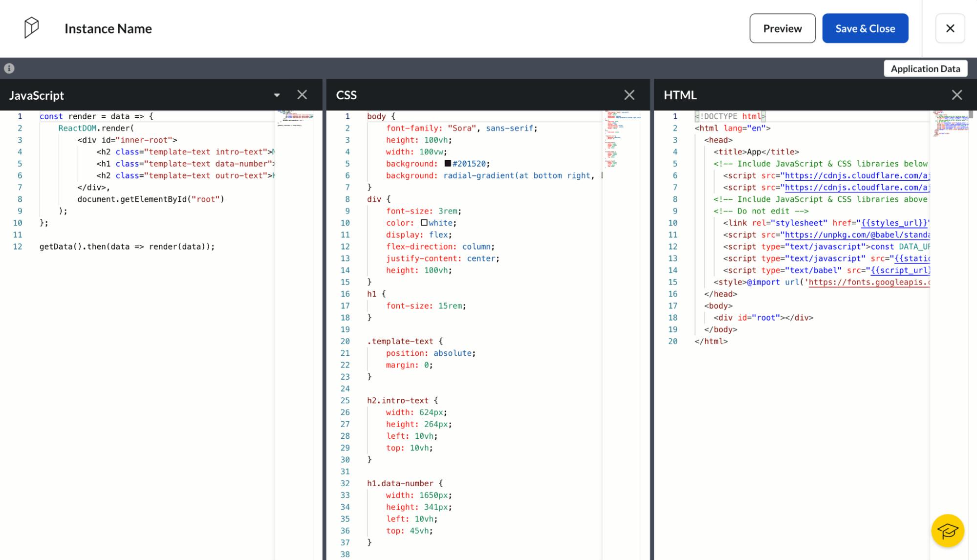Click the cube logo icon
977x560 pixels.
click(x=31, y=28)
